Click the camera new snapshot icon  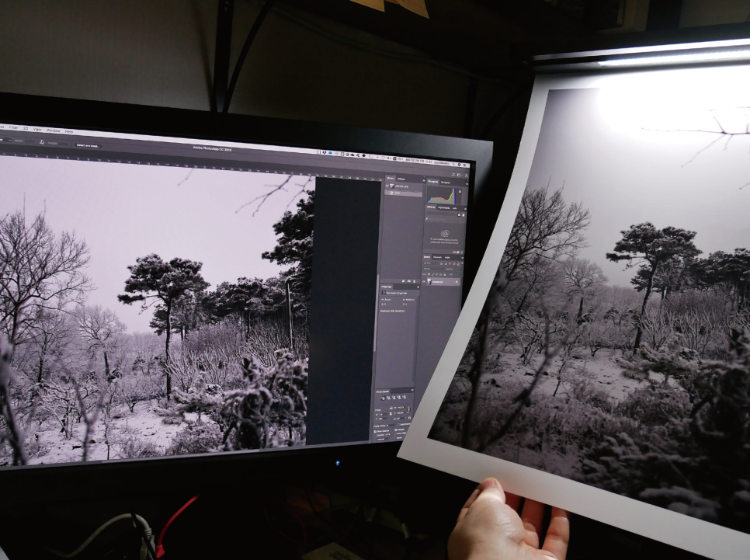pyautogui.click(x=409, y=281)
